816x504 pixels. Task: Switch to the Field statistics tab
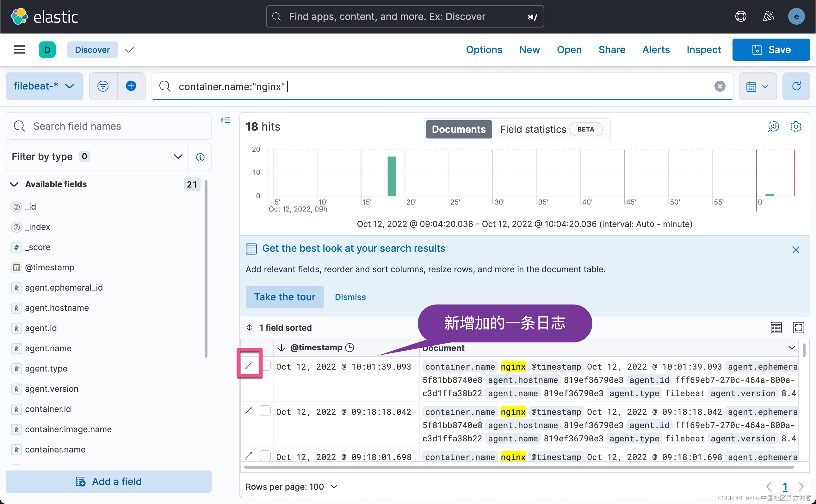pos(533,129)
